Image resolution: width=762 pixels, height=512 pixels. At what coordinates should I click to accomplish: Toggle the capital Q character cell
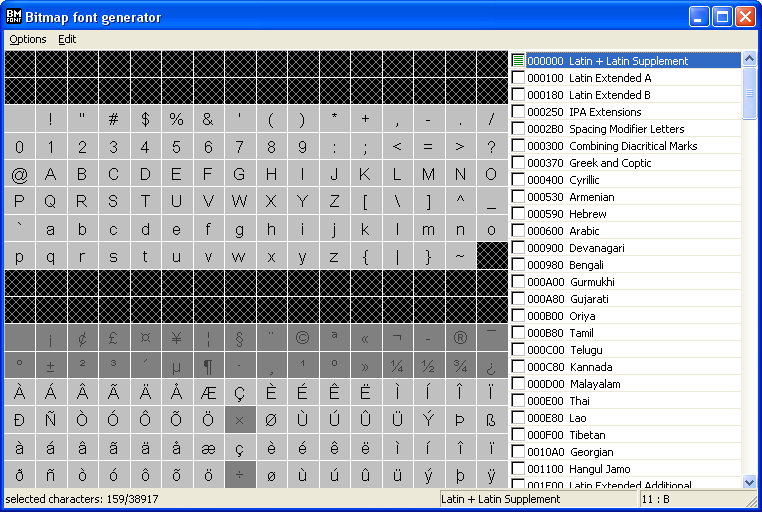click(x=51, y=201)
